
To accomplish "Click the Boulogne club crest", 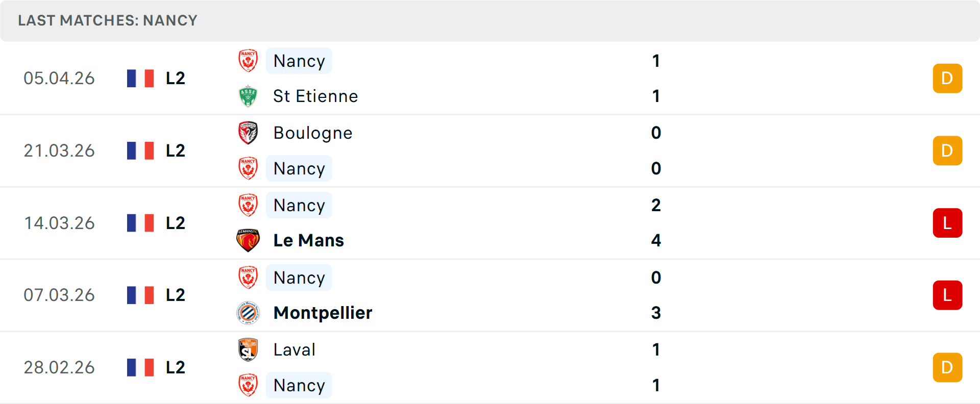I will point(248,133).
